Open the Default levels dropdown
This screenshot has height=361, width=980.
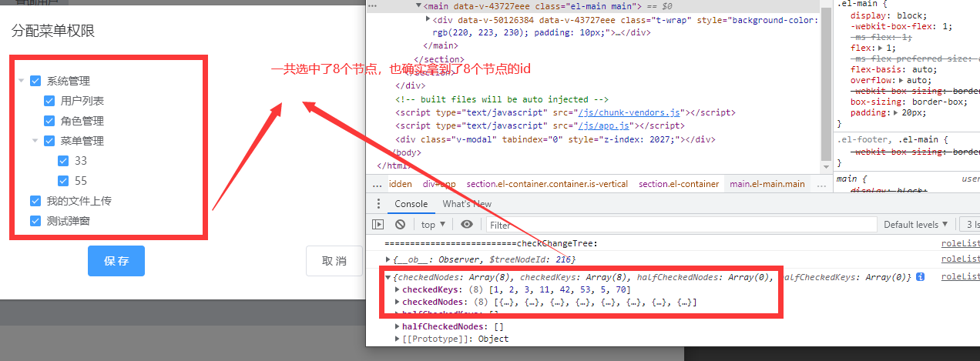pyautogui.click(x=915, y=225)
